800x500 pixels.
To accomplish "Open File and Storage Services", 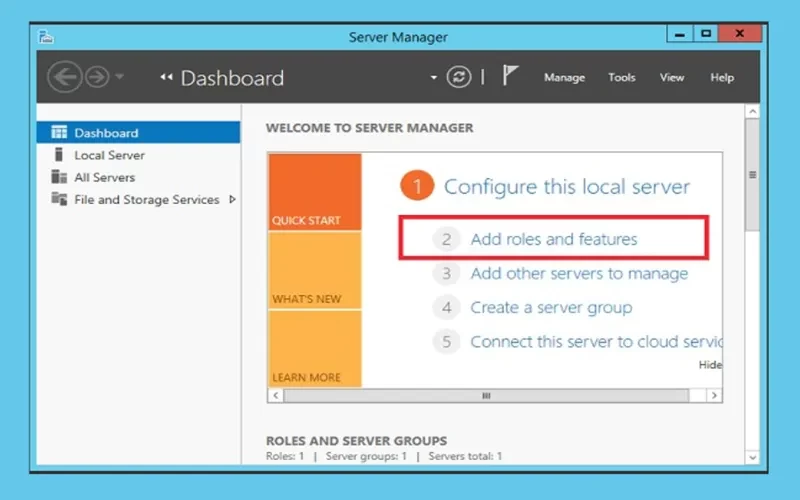I will [x=138, y=199].
